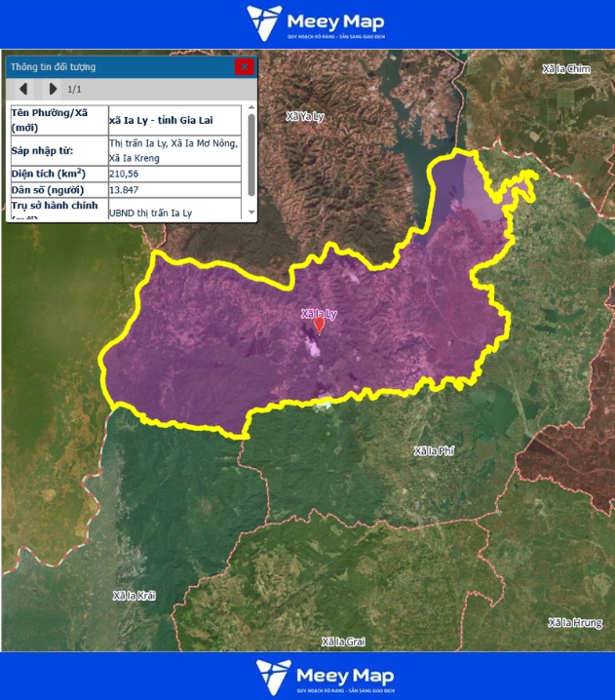Image resolution: width=615 pixels, height=700 pixels.
Task: Go to previous object with left arrow
Action: tap(23, 90)
